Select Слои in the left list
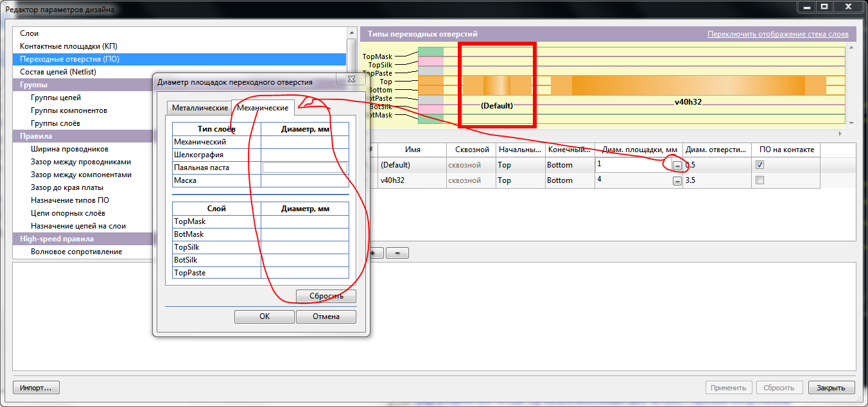Image resolution: width=868 pixels, height=407 pixels. tap(179, 33)
